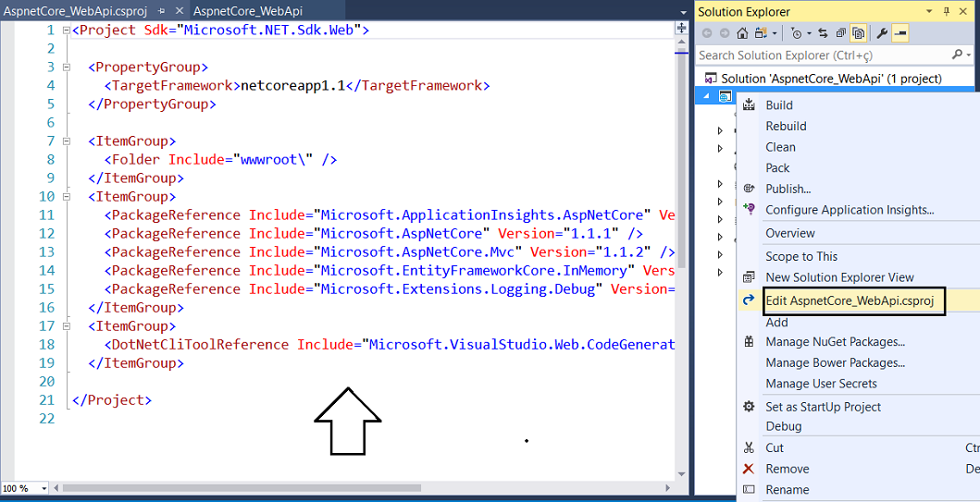Viewport: 980px width, 502px height.
Task: Click the gear icon beside Set as StartUp Project
Action: tap(748, 407)
